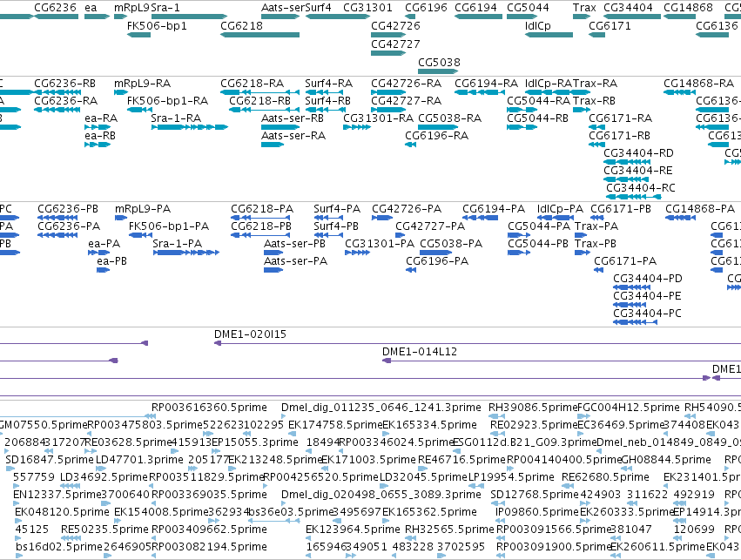Select the FK506-bp1 gene feature

(139, 35)
